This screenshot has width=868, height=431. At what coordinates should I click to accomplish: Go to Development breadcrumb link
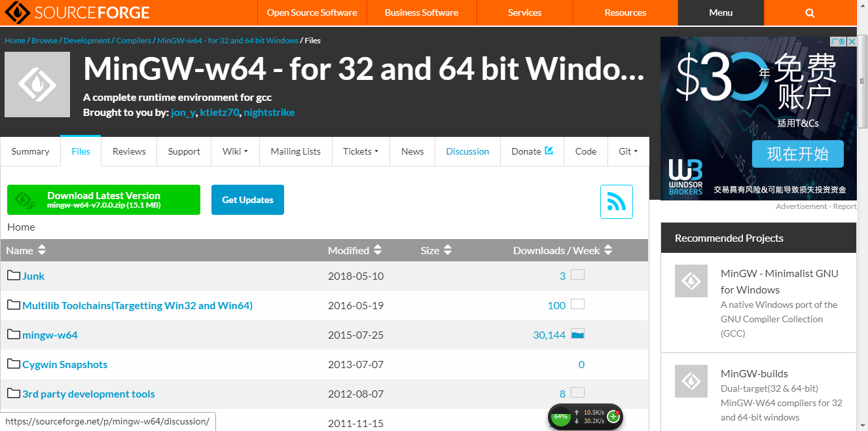click(x=87, y=41)
